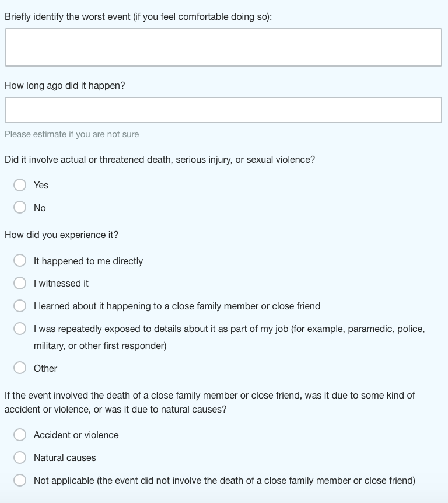The image size is (448, 503).
Task: Click the 'Accident or violence' label text
Action: coord(75,435)
